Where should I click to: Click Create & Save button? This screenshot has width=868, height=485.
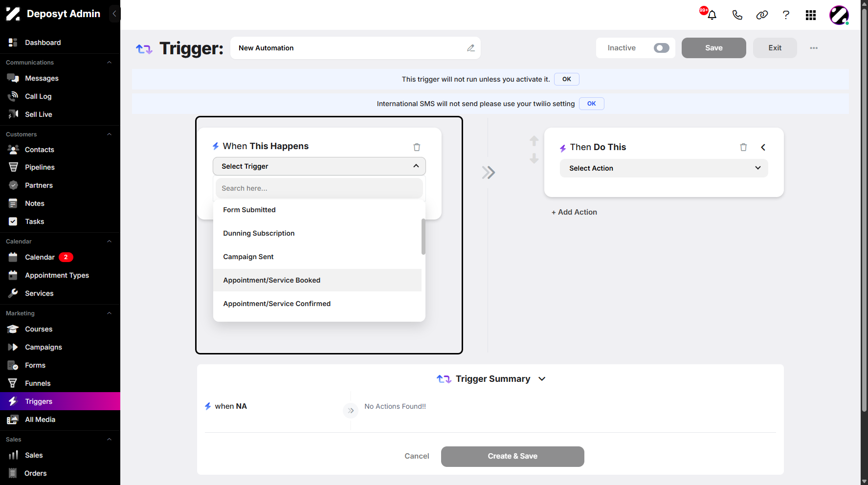(x=512, y=456)
